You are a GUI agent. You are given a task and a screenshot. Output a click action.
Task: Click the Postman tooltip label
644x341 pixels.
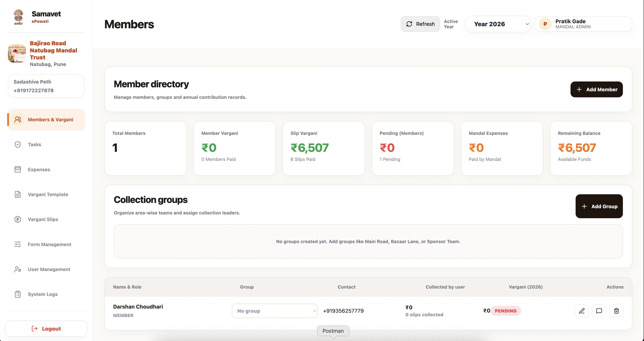[333, 331]
